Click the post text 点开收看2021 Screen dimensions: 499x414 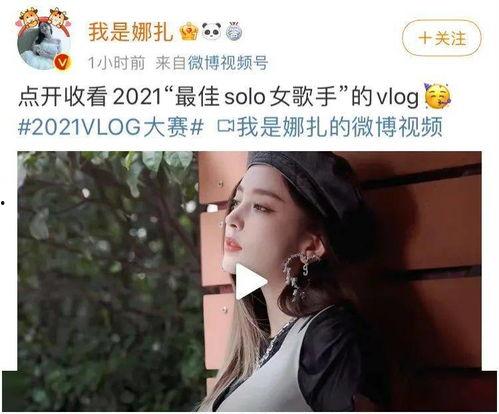pos(90,97)
